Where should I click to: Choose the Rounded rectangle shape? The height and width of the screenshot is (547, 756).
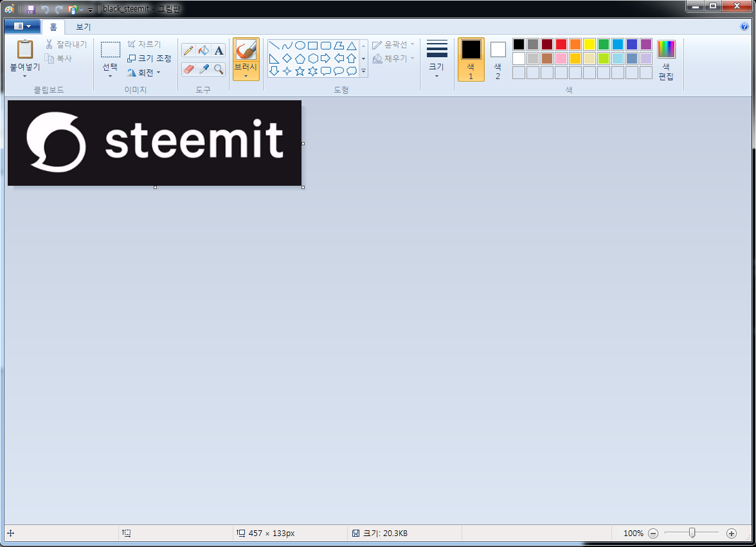(326, 46)
